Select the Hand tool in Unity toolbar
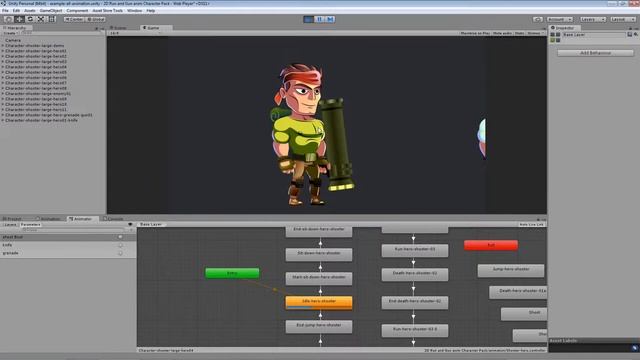 point(8,19)
